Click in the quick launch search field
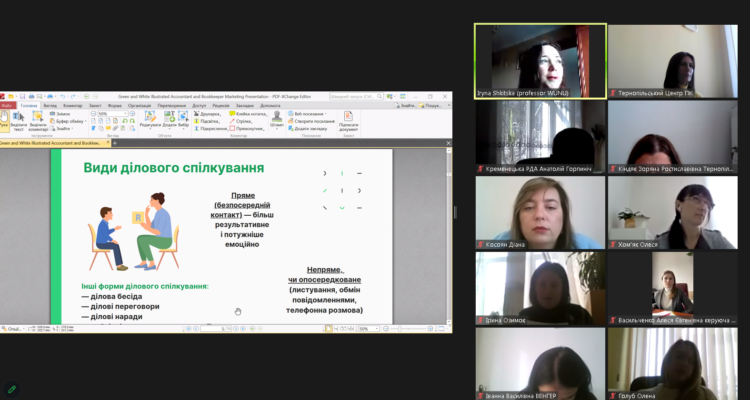750x400 pixels. tap(356, 97)
